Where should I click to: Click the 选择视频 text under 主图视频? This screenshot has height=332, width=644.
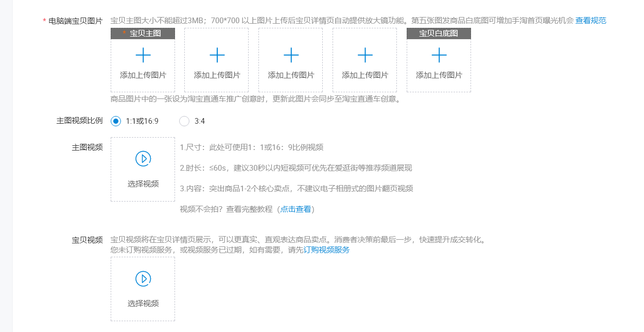(143, 184)
